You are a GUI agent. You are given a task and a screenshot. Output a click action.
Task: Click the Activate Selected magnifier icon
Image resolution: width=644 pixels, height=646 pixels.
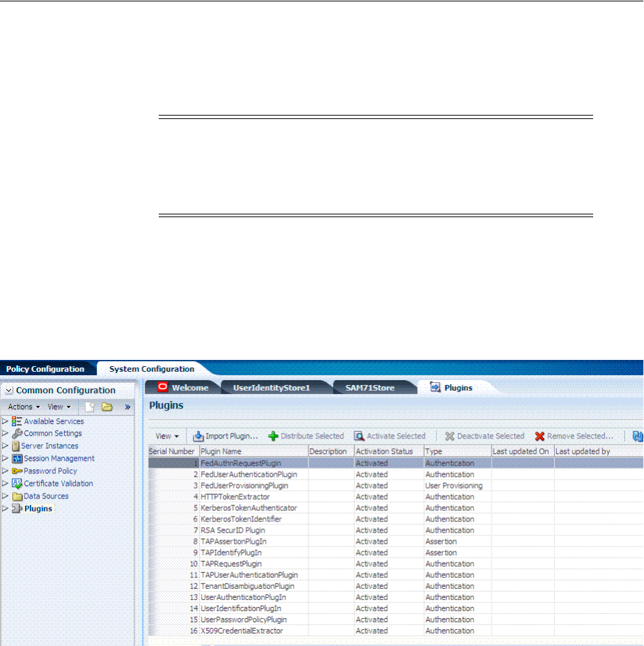click(x=359, y=436)
